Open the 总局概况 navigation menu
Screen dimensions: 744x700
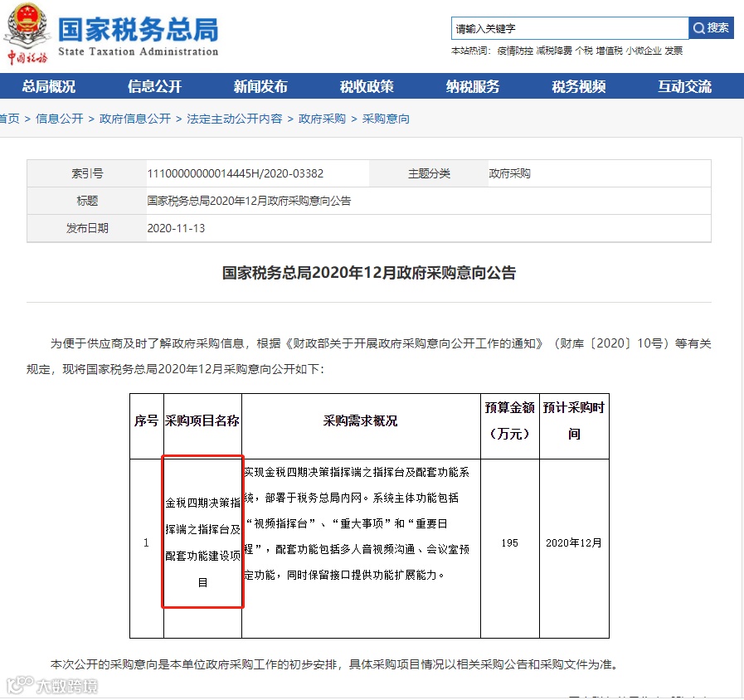[49, 86]
